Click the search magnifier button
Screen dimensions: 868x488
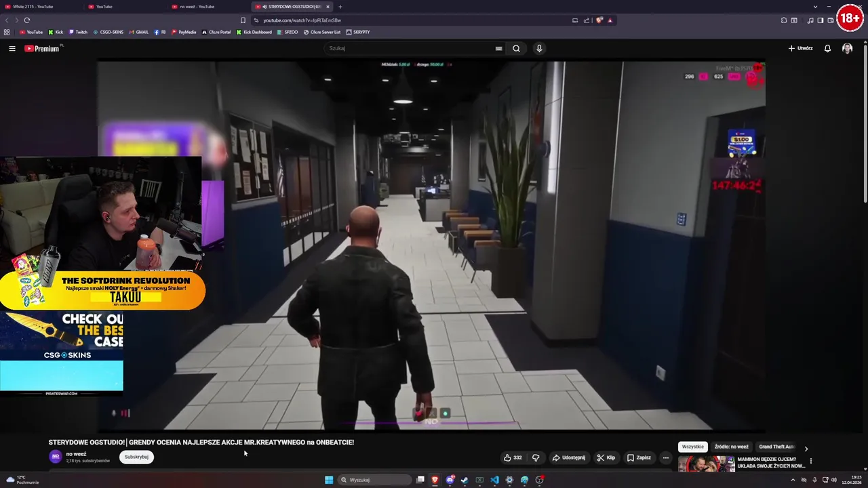516,48
